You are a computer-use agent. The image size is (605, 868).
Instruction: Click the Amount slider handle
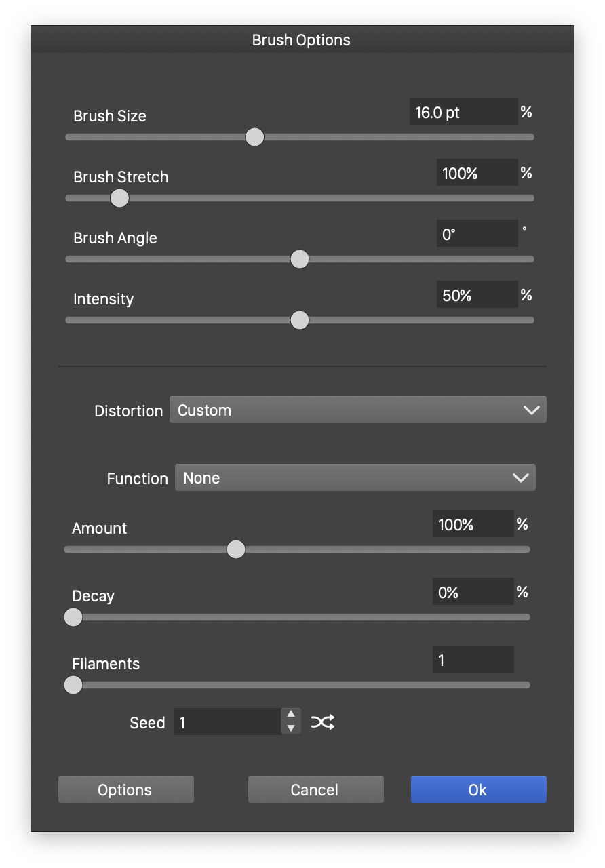pyautogui.click(x=235, y=549)
